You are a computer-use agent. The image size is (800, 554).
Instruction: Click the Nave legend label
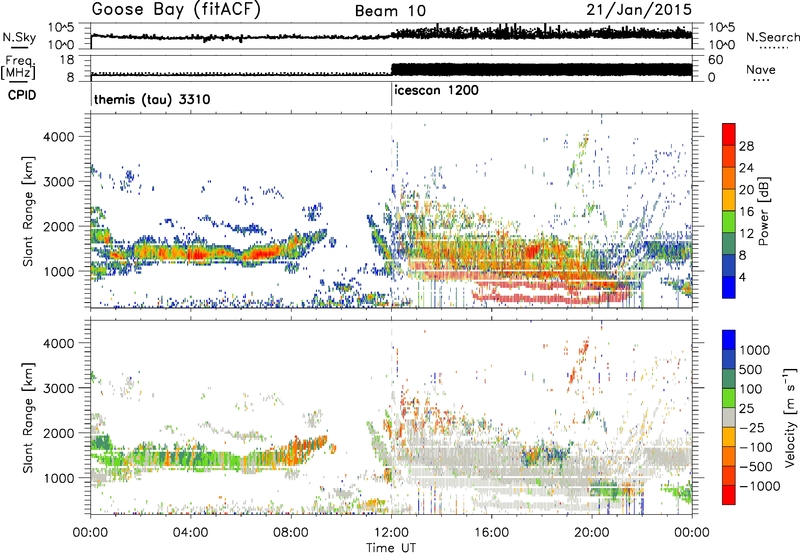coord(761,69)
